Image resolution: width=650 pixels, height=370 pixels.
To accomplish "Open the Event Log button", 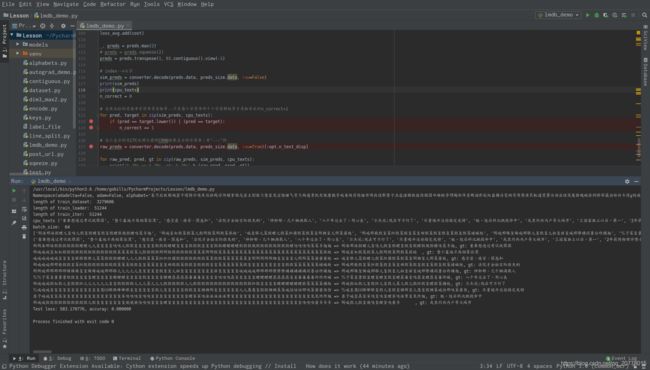I will point(621,358).
